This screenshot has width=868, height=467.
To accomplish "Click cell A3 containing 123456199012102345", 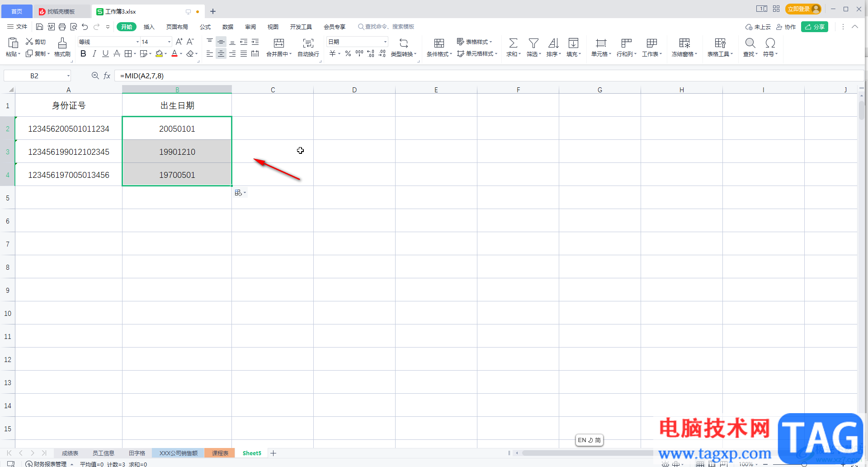I will pos(69,152).
